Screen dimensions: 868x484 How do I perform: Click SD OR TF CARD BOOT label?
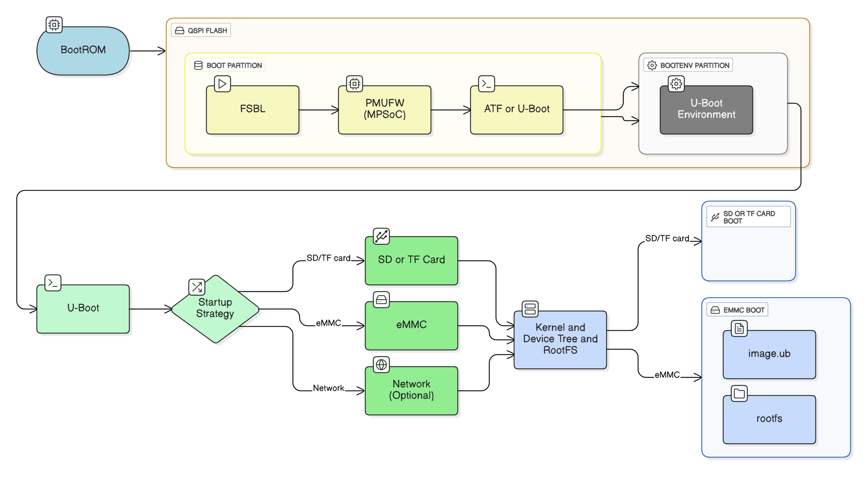(x=748, y=217)
